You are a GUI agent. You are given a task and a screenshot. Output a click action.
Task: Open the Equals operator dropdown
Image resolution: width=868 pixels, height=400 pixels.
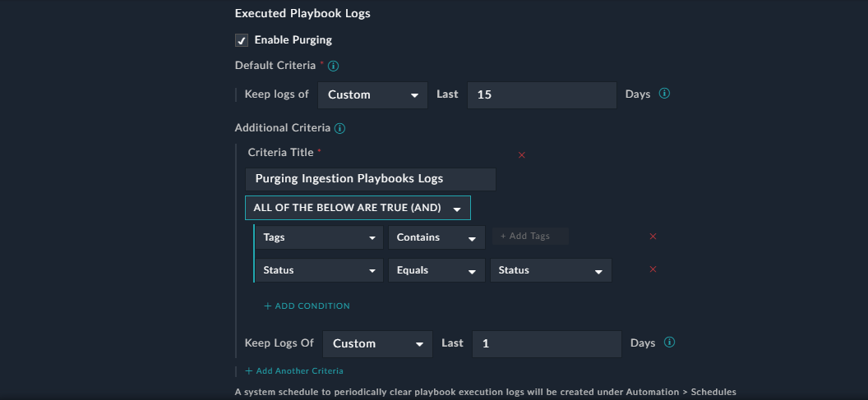pos(436,270)
